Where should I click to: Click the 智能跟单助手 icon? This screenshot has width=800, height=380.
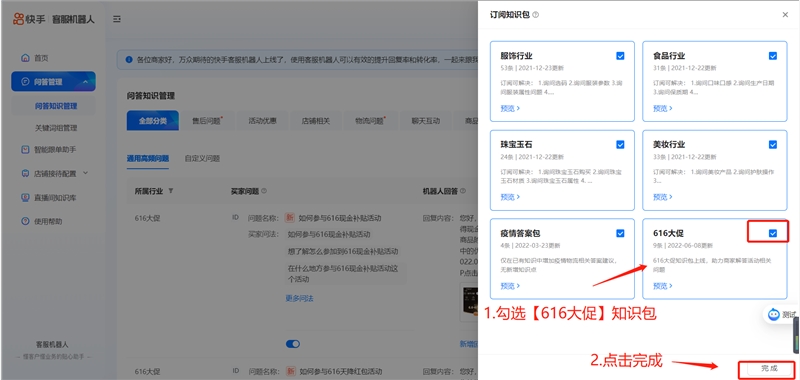click(25, 149)
